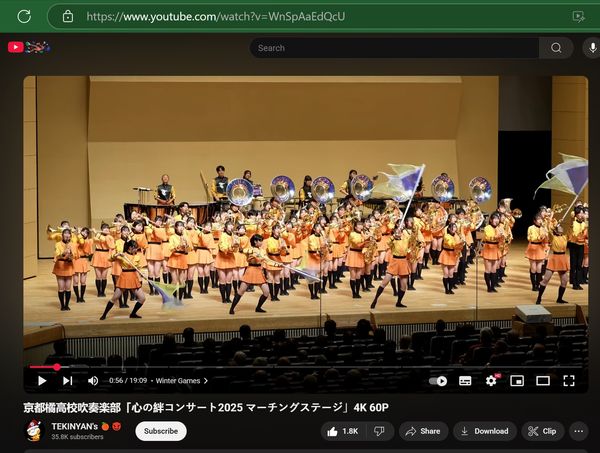Viewport: 600px width, 453px height.
Task: Turn on subtitles/closed captions
Action: click(465, 381)
